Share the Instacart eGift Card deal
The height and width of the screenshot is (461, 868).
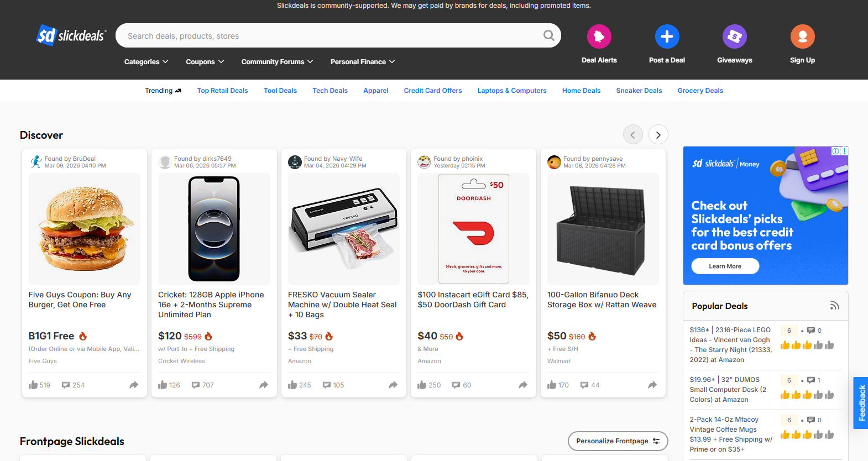(523, 385)
